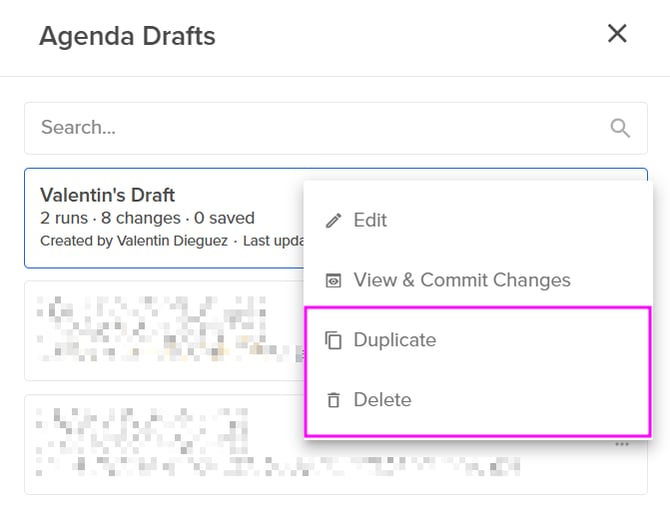The image size is (670, 522).
Task: Choose Edit from the draft context menu
Action: click(370, 220)
